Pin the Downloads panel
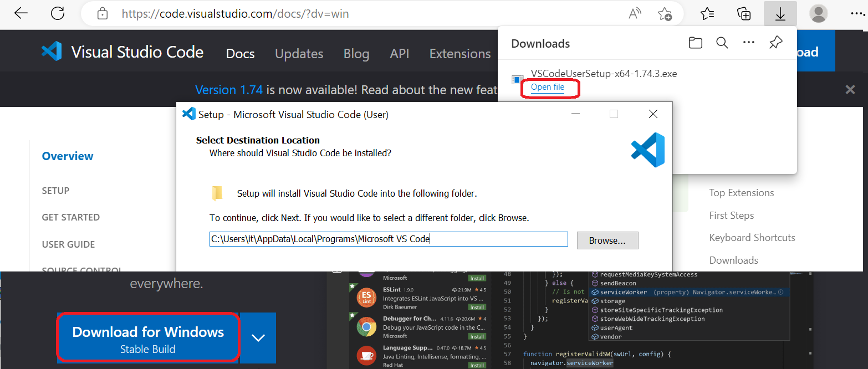The image size is (868, 369). (x=776, y=43)
